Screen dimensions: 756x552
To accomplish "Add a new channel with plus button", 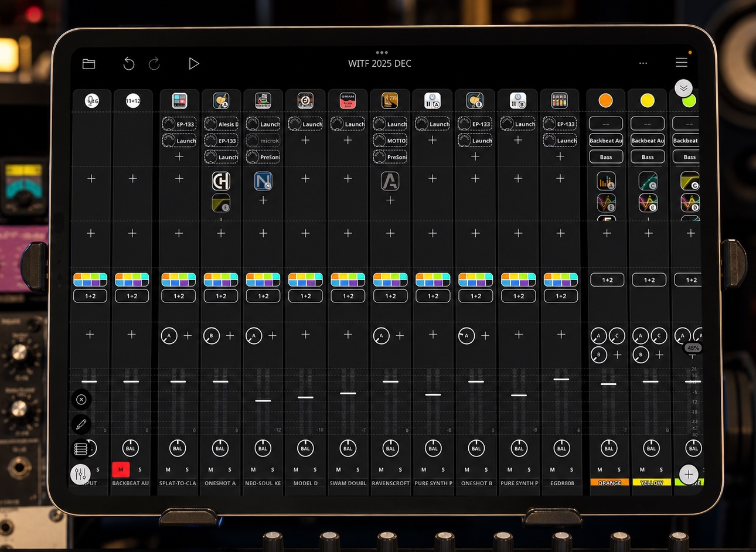I will click(x=689, y=473).
